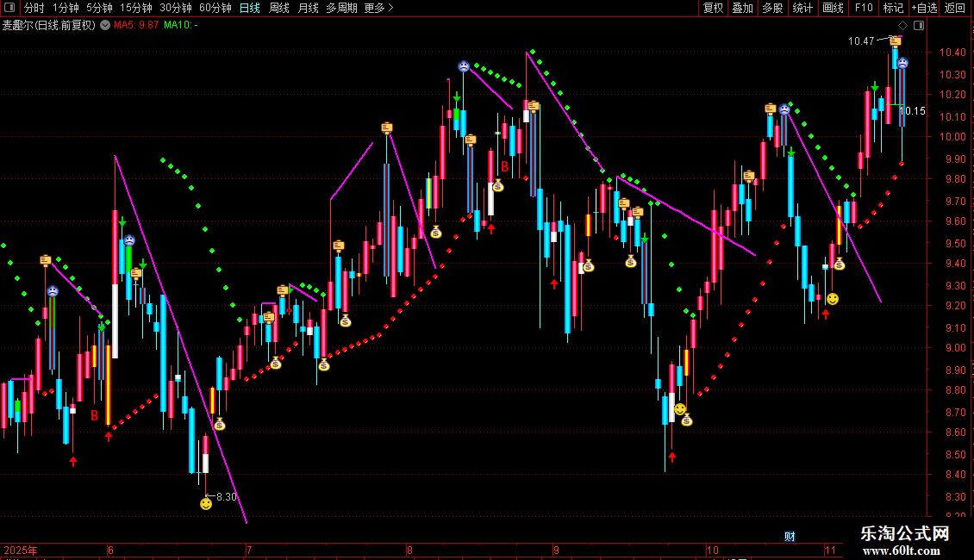Open F10 company information
The width and height of the screenshot is (974, 560).
[864, 8]
